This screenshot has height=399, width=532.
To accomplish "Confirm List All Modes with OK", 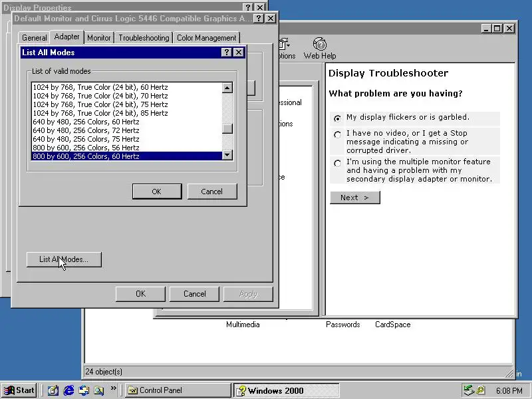I will [x=157, y=192].
